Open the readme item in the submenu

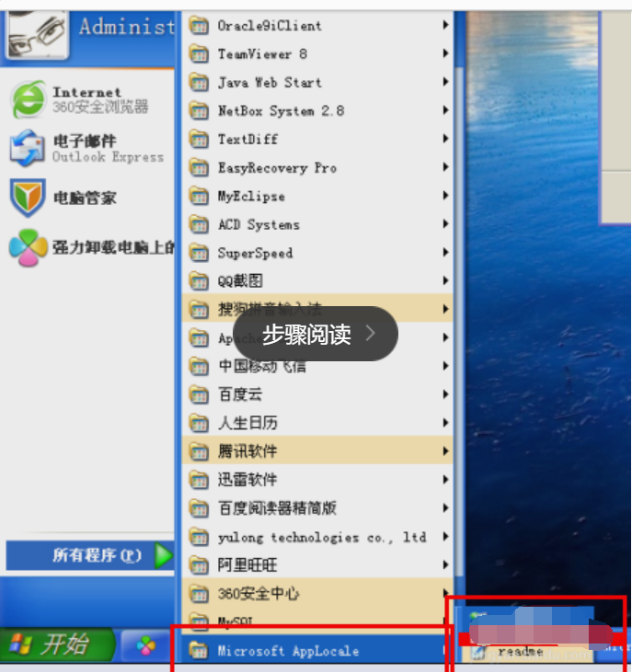521,653
